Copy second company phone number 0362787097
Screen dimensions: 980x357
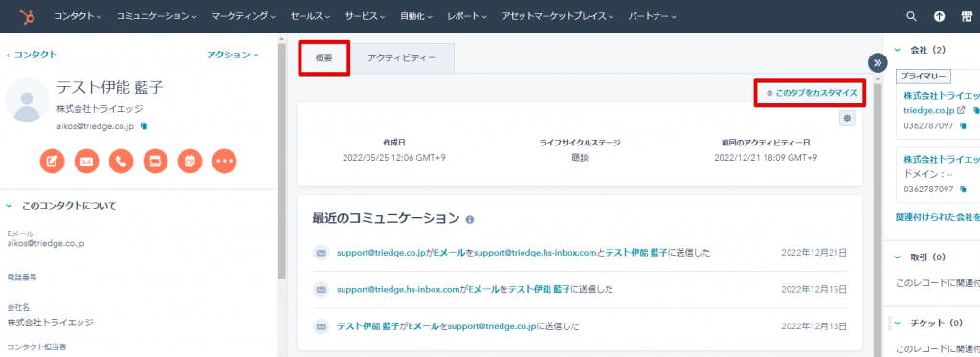coord(963,189)
